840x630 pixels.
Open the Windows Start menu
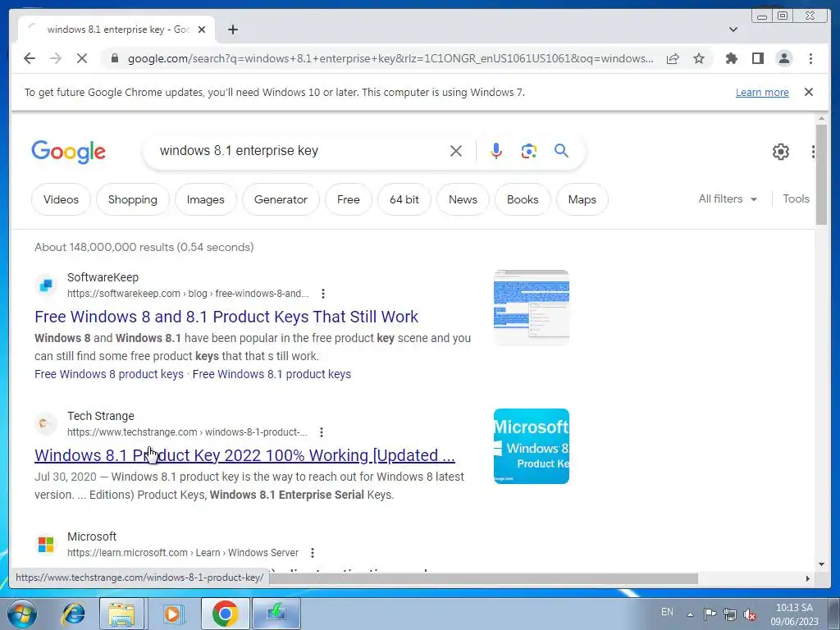(22, 614)
